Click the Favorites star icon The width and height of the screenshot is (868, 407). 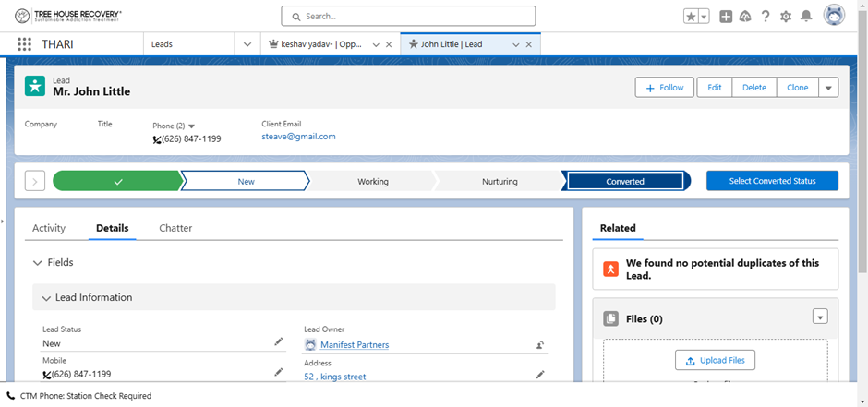coord(691,17)
